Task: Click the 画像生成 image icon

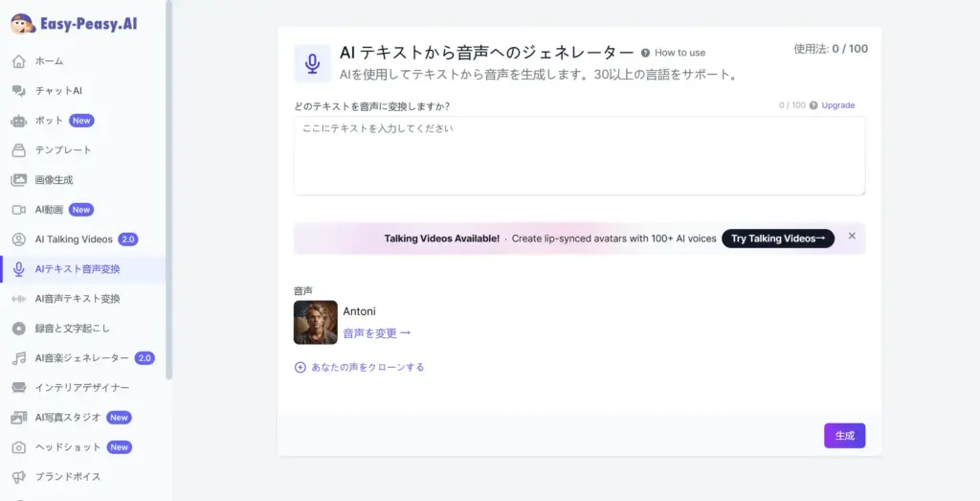Action: (18, 180)
